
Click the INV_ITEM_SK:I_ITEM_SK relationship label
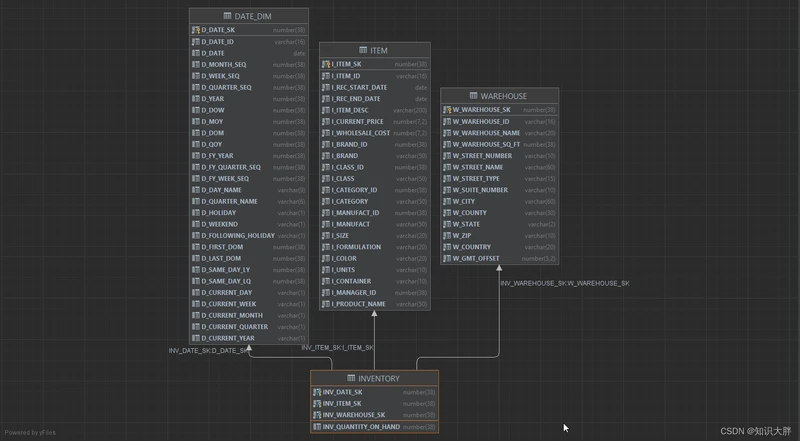tap(337, 347)
